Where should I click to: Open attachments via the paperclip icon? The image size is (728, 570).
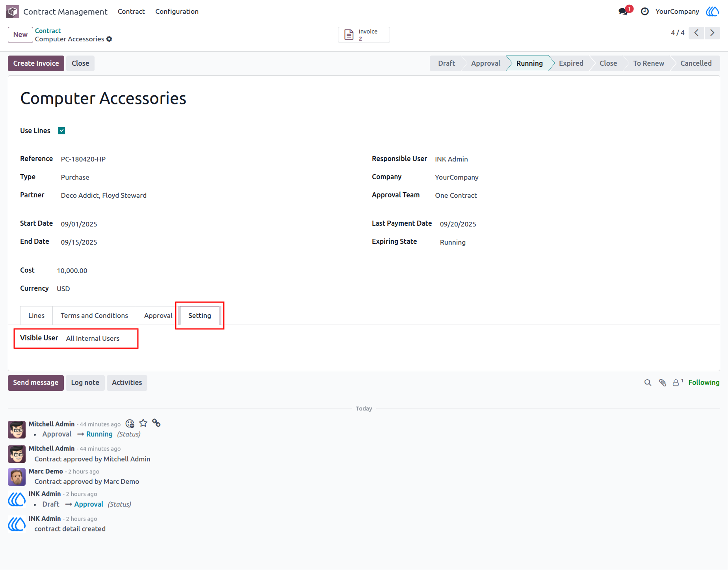pyautogui.click(x=663, y=382)
